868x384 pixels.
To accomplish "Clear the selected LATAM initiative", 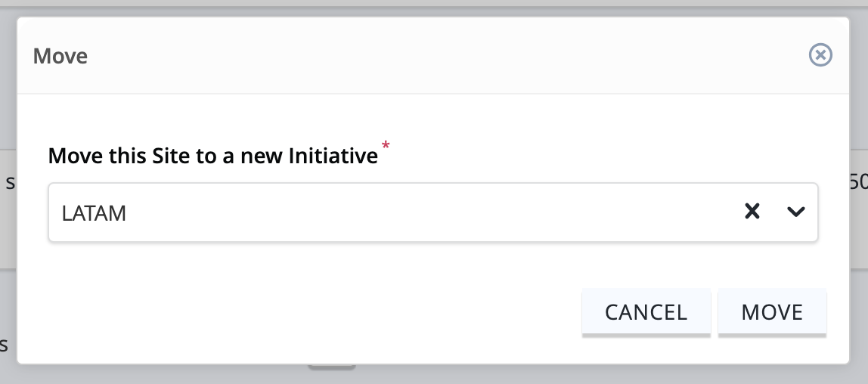I will [752, 212].
